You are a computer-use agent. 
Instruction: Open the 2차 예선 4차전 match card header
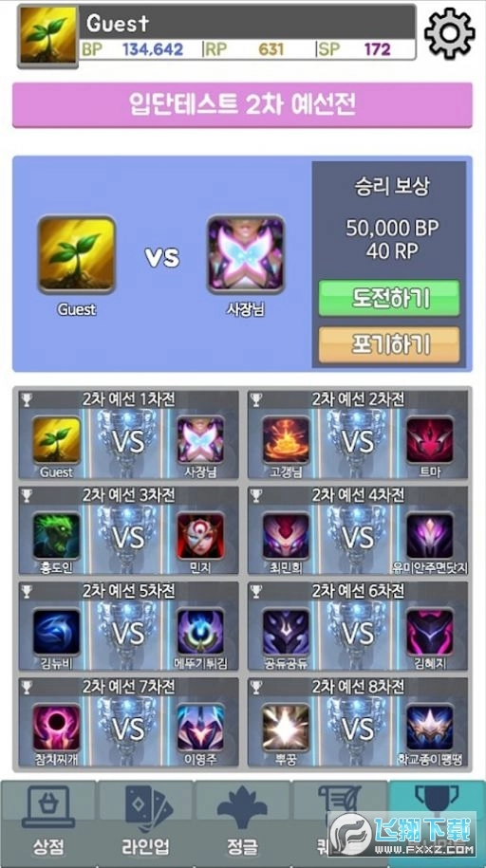click(x=358, y=495)
